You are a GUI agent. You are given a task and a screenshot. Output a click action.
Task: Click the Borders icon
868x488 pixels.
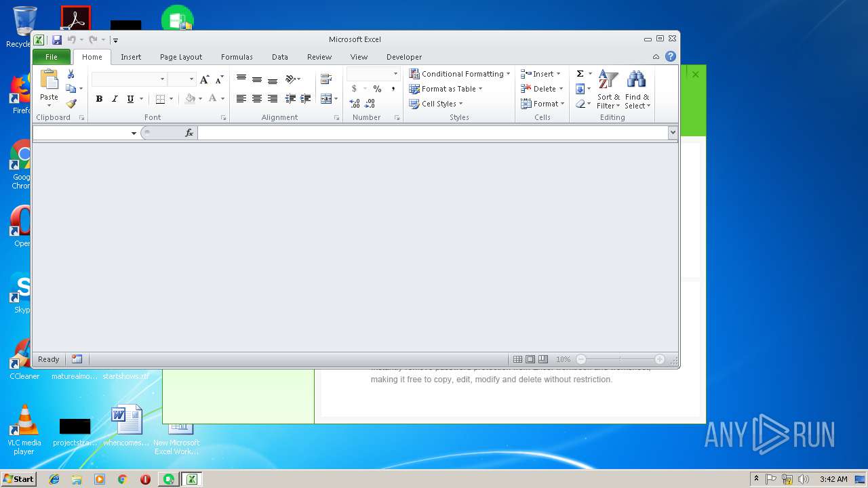(160, 99)
